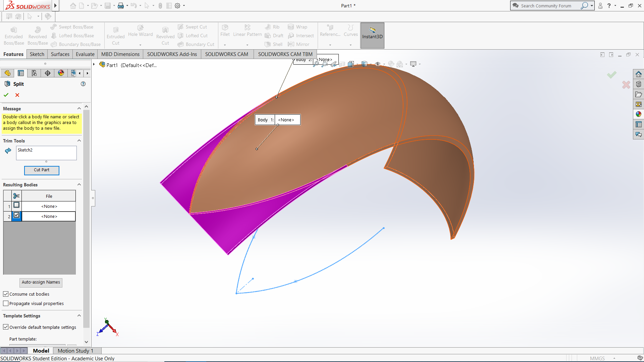Enable the Propagate visual properties checkbox

coord(5,303)
